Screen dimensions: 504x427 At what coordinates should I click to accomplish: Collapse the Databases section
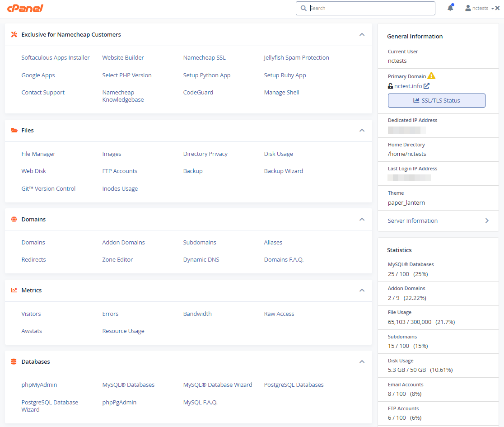(362, 362)
